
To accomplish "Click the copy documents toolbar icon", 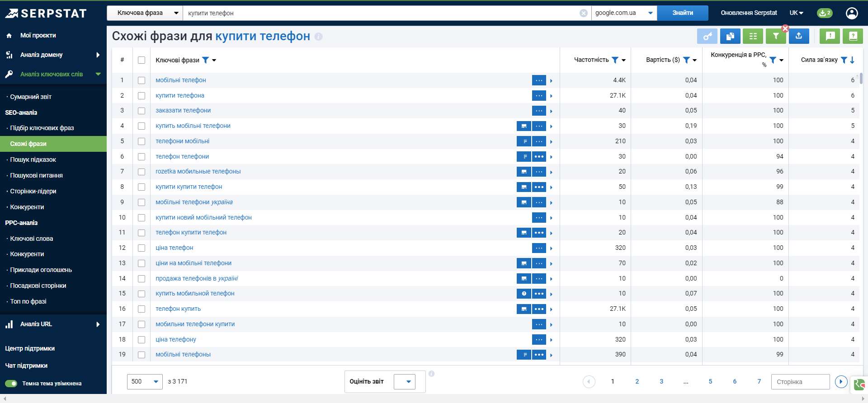I will pyautogui.click(x=730, y=36).
